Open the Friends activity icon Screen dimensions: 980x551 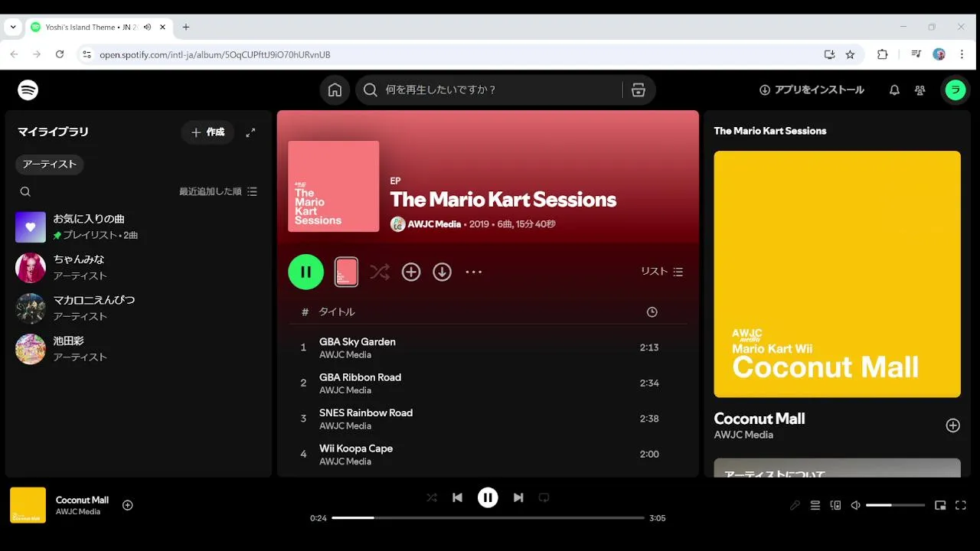[920, 90]
